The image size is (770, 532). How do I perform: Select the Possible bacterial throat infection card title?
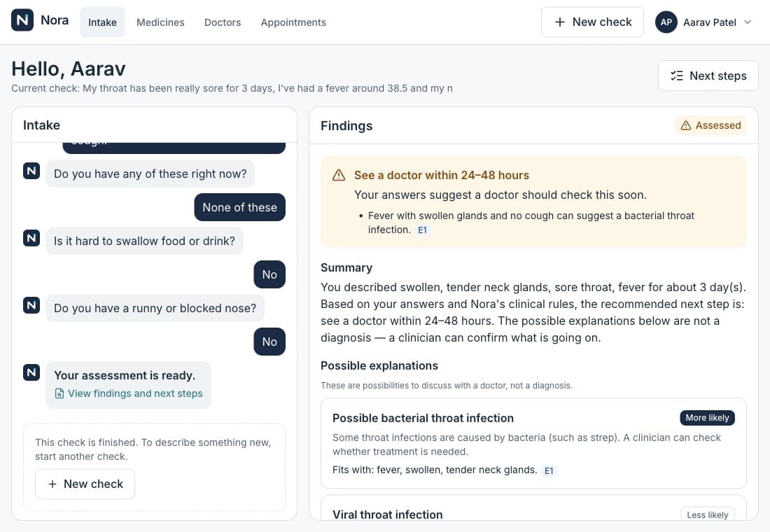coord(423,418)
